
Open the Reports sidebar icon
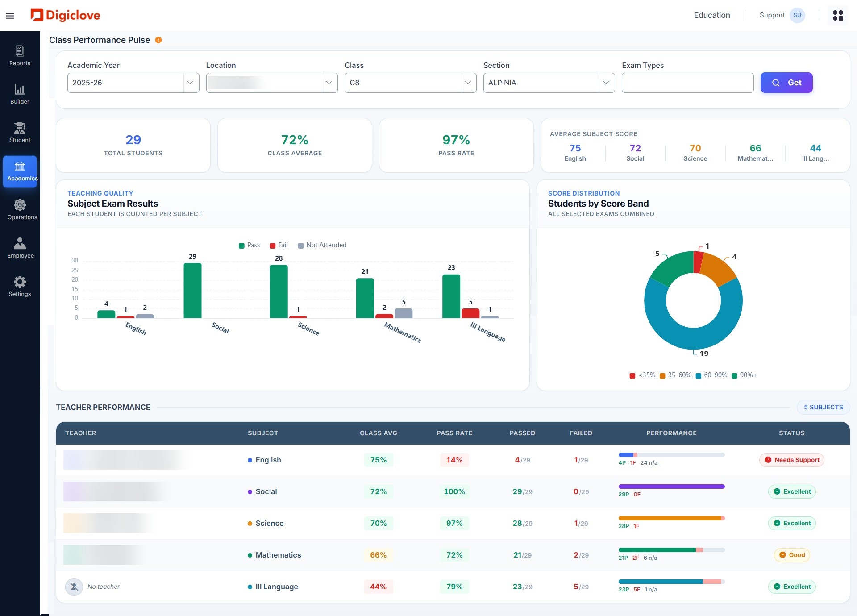pyautogui.click(x=20, y=56)
